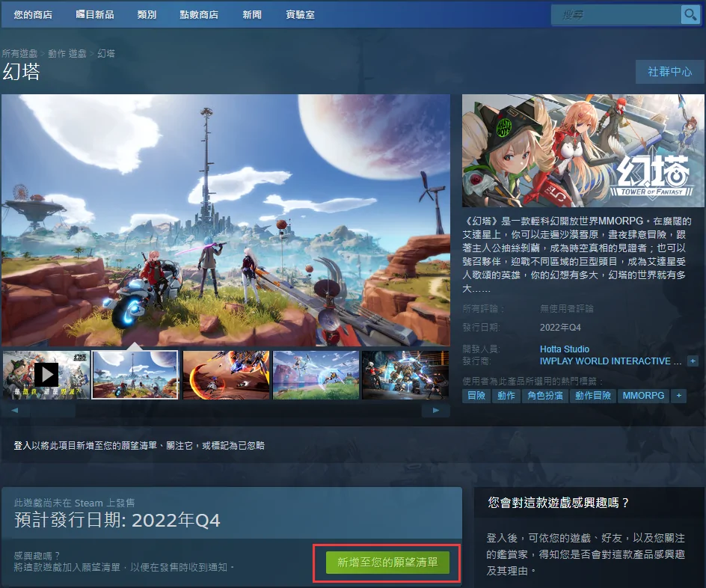
Task: Go to 點數商店 tab
Action: pos(199,15)
